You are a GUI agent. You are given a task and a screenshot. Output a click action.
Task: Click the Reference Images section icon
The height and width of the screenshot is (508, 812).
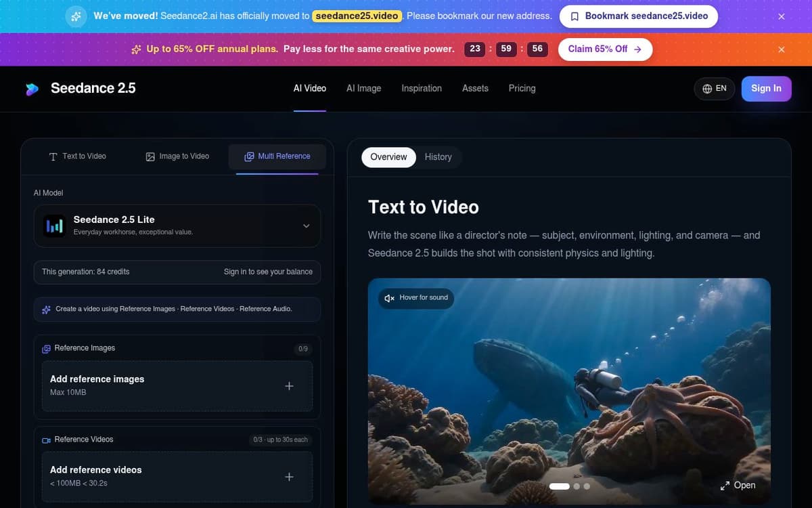[46, 348]
